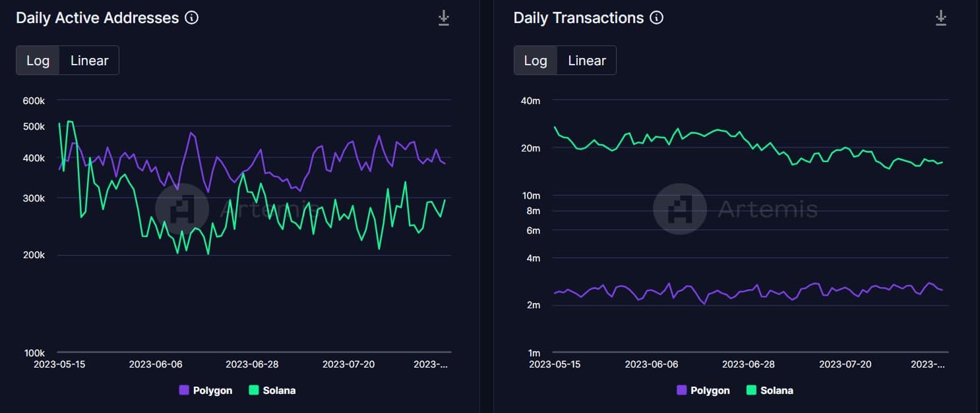Click the 600k axis label

pyautogui.click(x=34, y=101)
